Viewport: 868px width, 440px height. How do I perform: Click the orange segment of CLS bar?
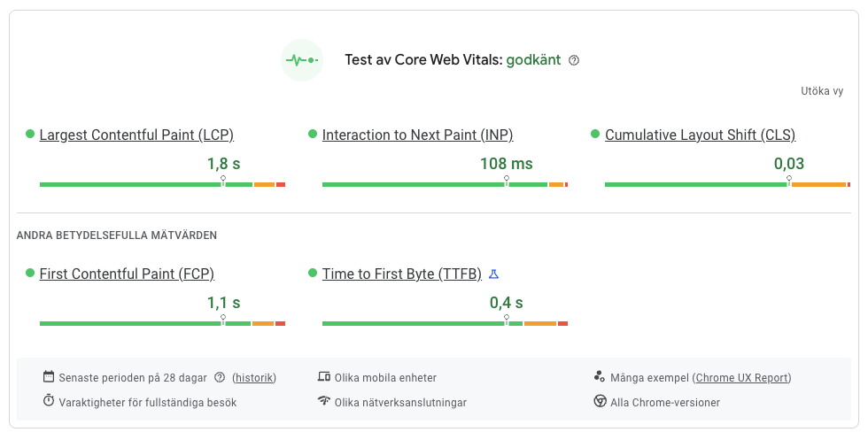tap(818, 184)
